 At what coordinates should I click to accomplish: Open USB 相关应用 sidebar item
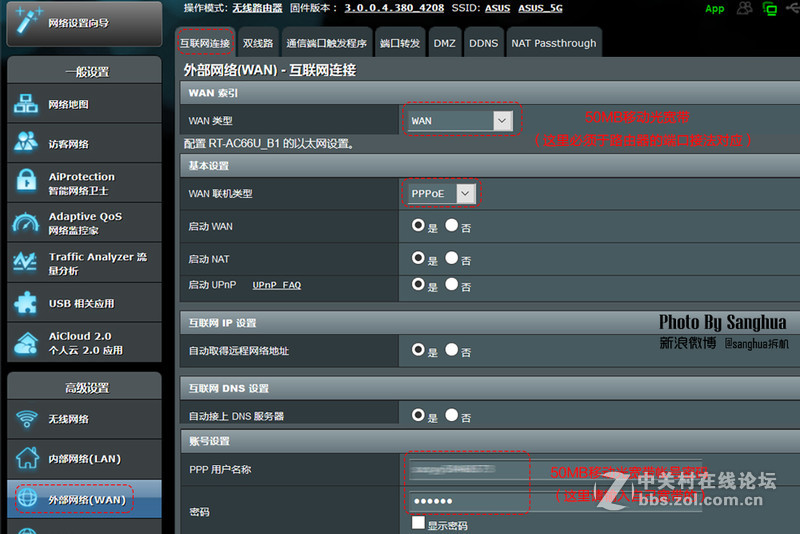pyautogui.click(x=85, y=303)
